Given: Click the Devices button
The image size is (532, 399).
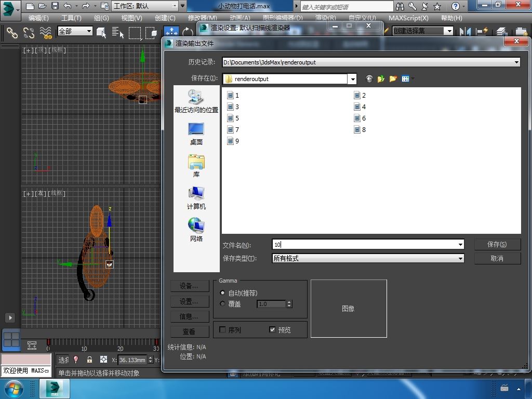Looking at the screenshot, I should (190, 286).
